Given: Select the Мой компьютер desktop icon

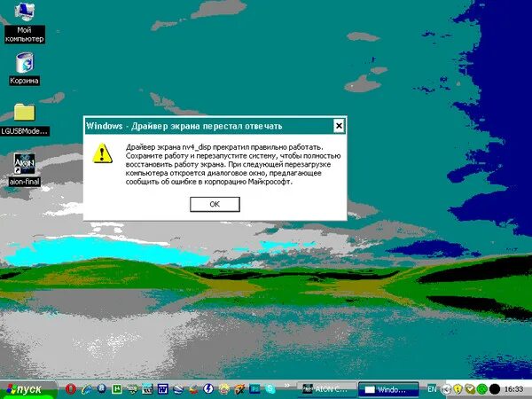Looking at the screenshot, I should (24, 22).
